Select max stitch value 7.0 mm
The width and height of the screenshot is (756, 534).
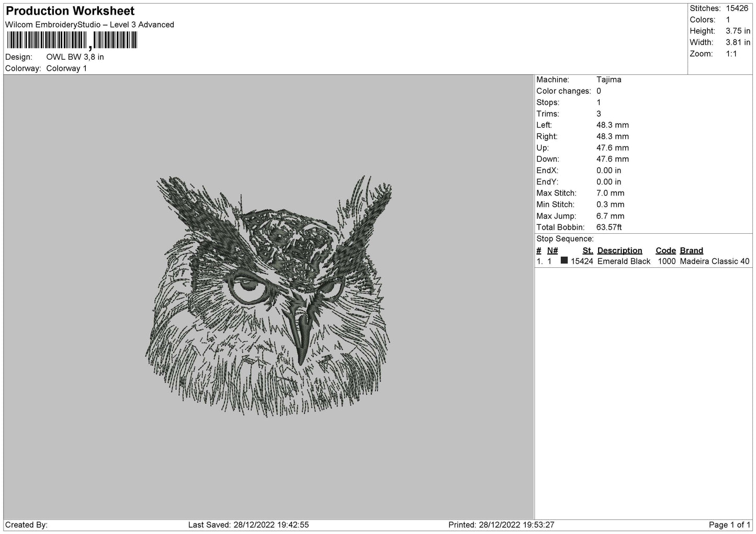(x=611, y=194)
